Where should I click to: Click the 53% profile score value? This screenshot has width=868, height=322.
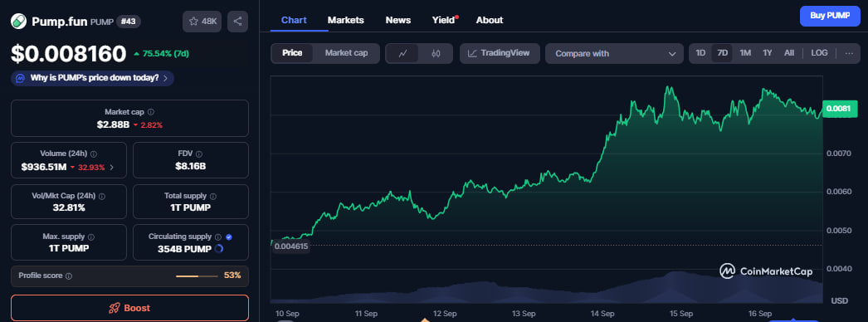click(232, 275)
